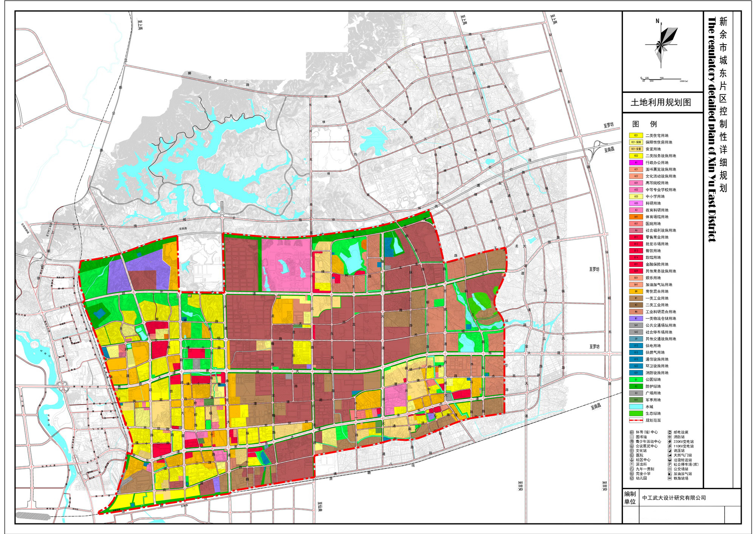Click the G1 park green space swatch
Screen dimensions: 756x534
point(636,380)
